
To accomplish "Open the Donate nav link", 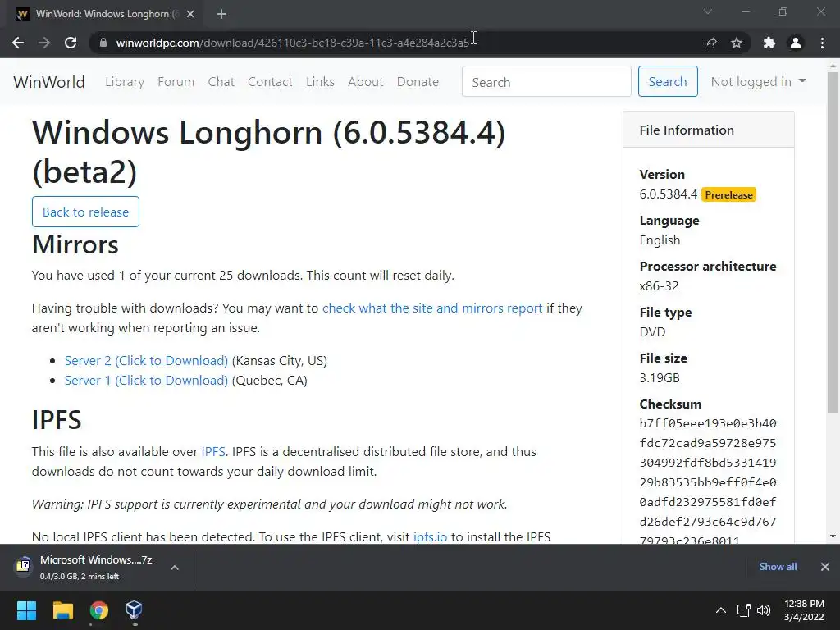I will tap(418, 82).
